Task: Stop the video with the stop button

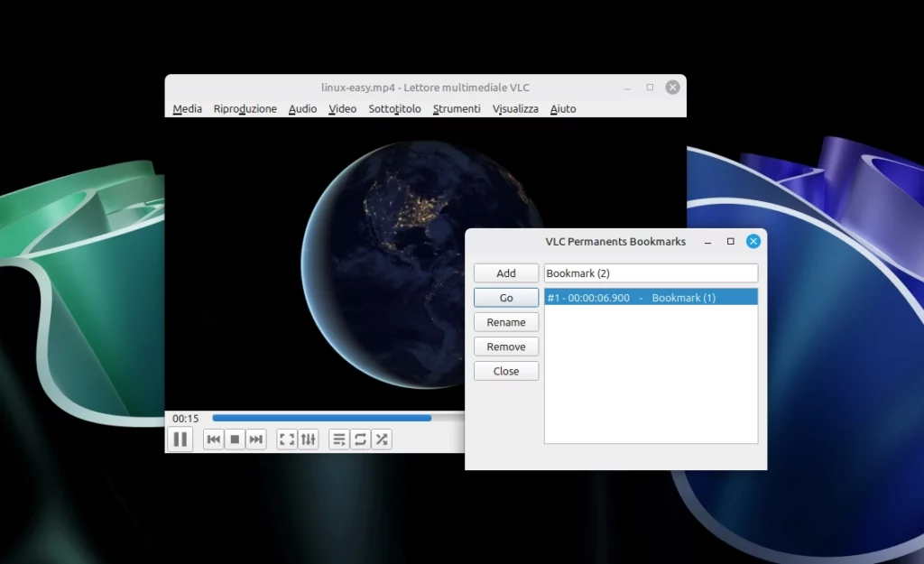Action: (235, 439)
